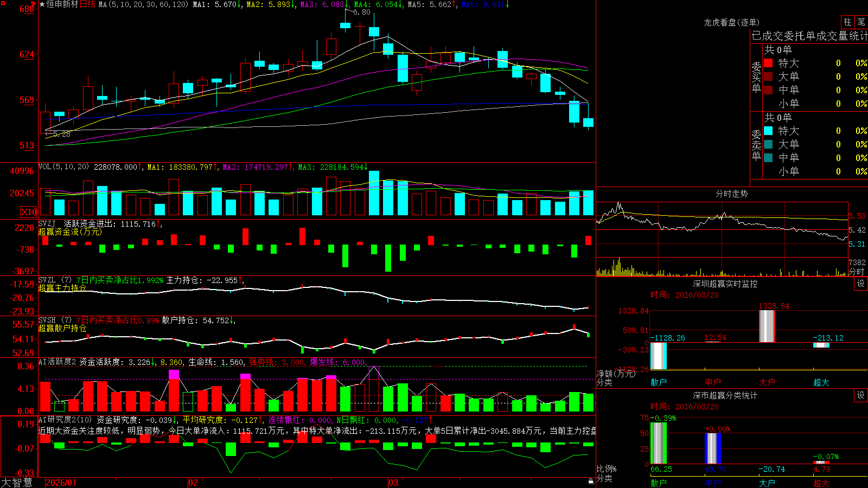Click the 6.80 high price annotation
Screen dimensions: 868x488
[361, 12]
